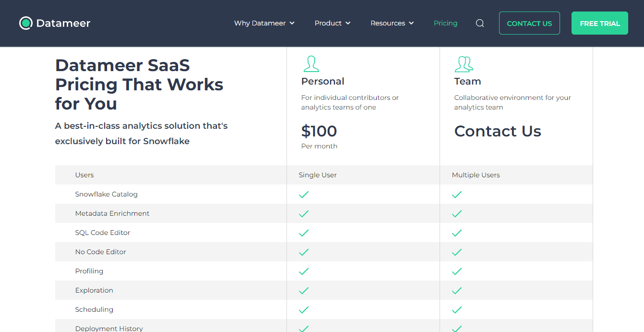Open the search magnifier icon
This screenshot has height=332, width=644.
click(479, 23)
